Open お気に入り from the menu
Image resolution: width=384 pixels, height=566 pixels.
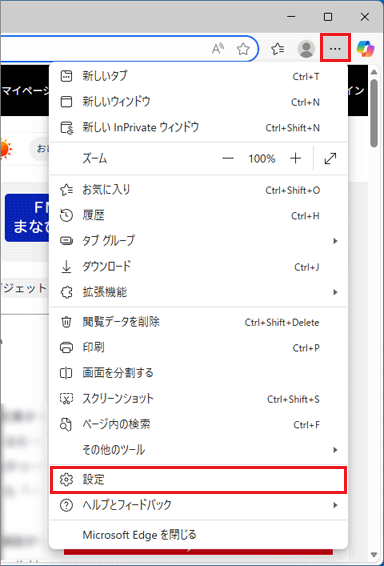click(198, 190)
